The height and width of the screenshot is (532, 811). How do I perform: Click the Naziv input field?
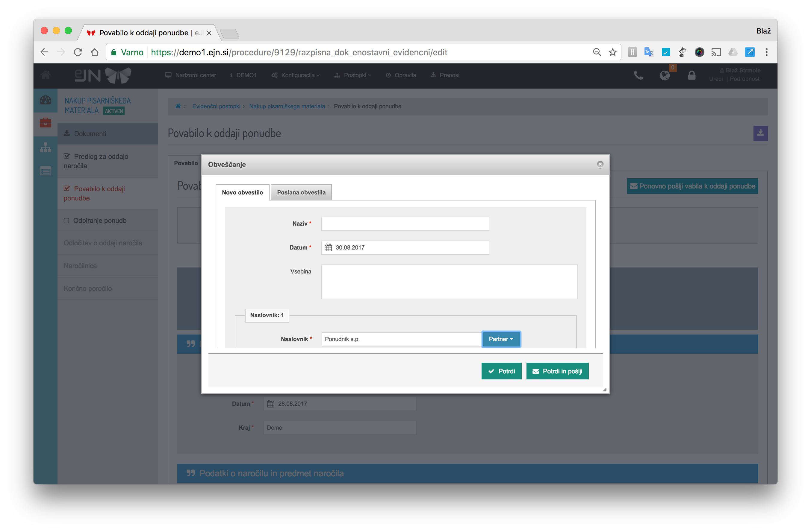pos(405,224)
